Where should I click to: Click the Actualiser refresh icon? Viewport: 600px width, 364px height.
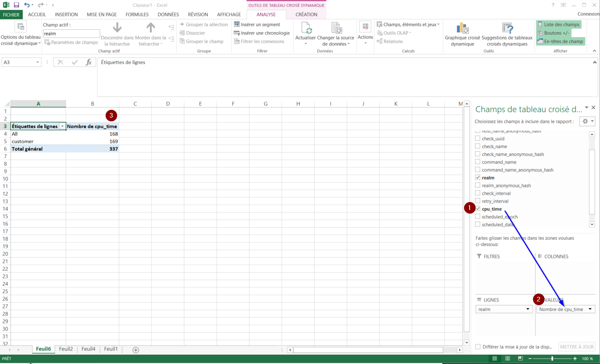306,28
